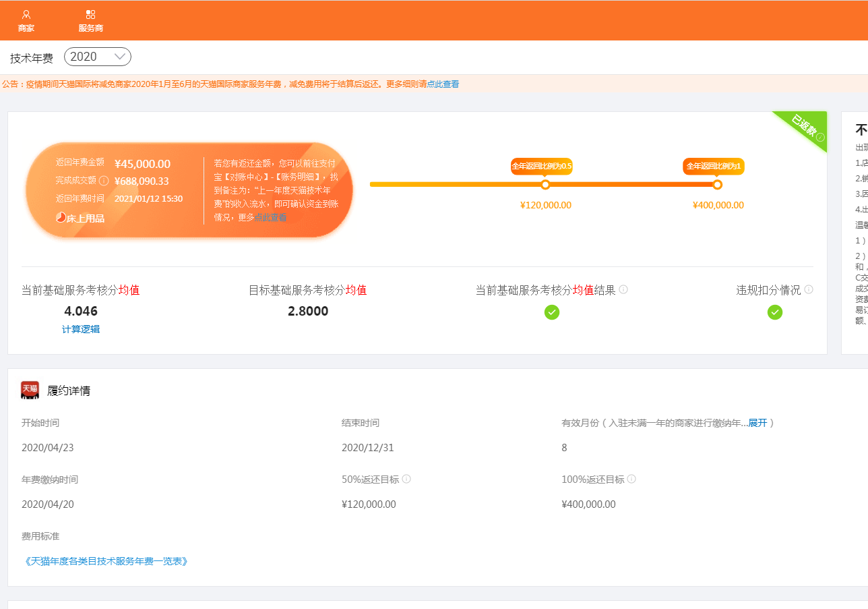Click the 全年返回比例为1 bubble
The height and width of the screenshot is (609, 868).
pyautogui.click(x=714, y=166)
